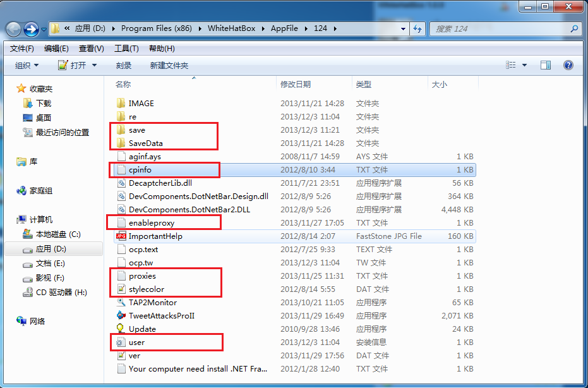Image resolution: width=588 pixels, height=388 pixels.
Task: Expand the view options dropdown arrow
Action: click(x=524, y=66)
